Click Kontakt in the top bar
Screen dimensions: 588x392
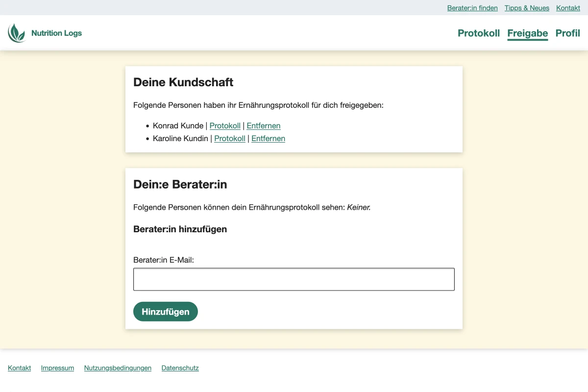[x=568, y=8]
